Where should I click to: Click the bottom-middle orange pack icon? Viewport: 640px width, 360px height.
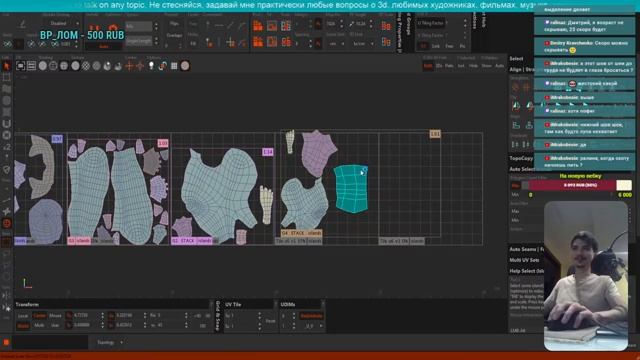272,42
